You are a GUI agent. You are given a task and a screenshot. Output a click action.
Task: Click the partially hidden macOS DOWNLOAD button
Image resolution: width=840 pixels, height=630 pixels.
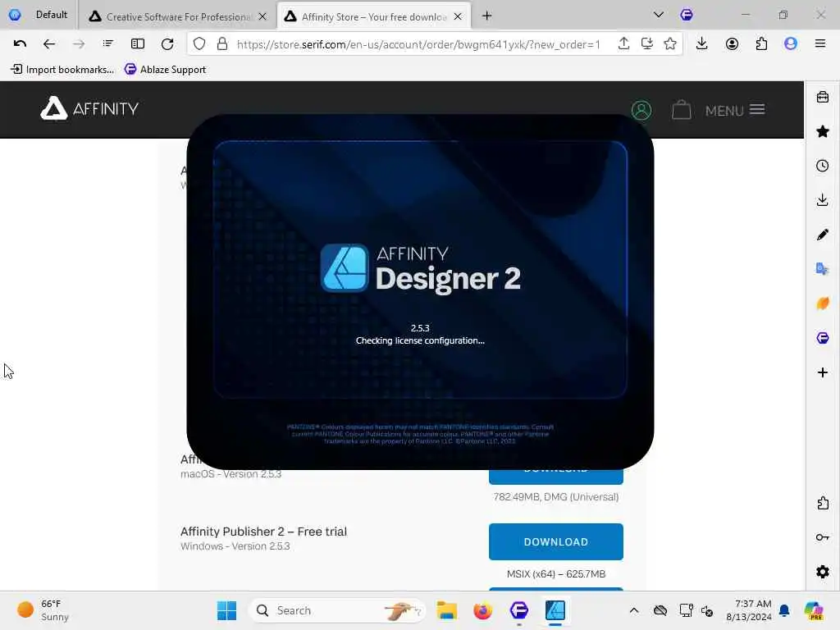point(555,477)
